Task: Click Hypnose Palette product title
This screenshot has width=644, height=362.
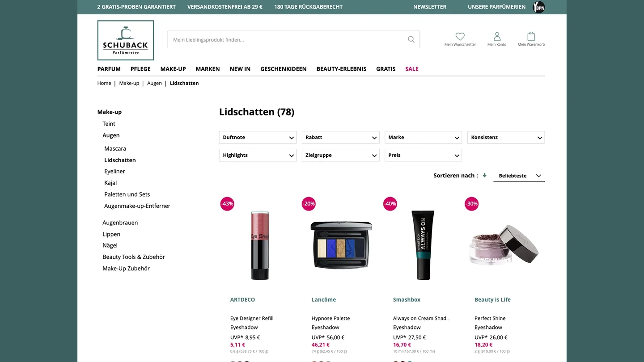Action: coord(330,318)
